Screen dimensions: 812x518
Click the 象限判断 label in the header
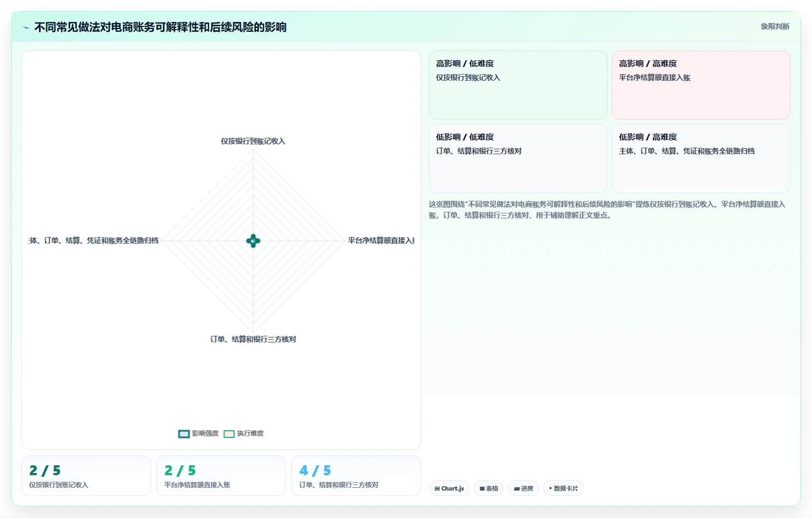(x=775, y=26)
